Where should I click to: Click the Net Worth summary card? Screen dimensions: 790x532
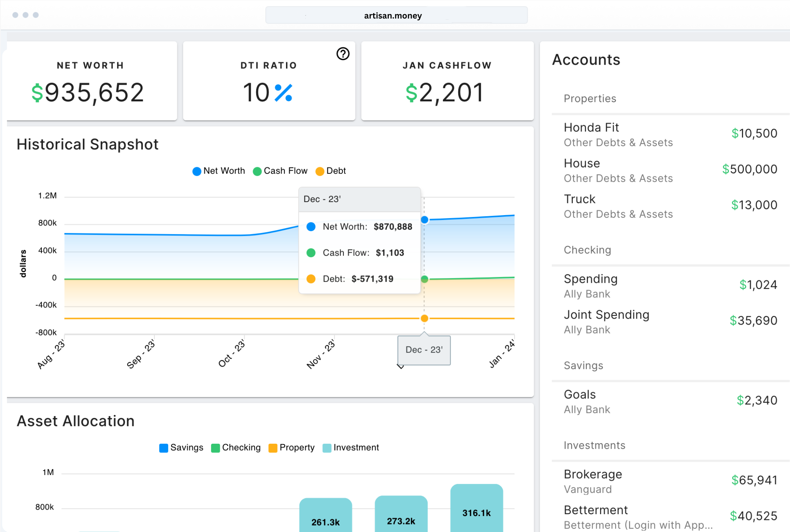pyautogui.click(x=91, y=81)
